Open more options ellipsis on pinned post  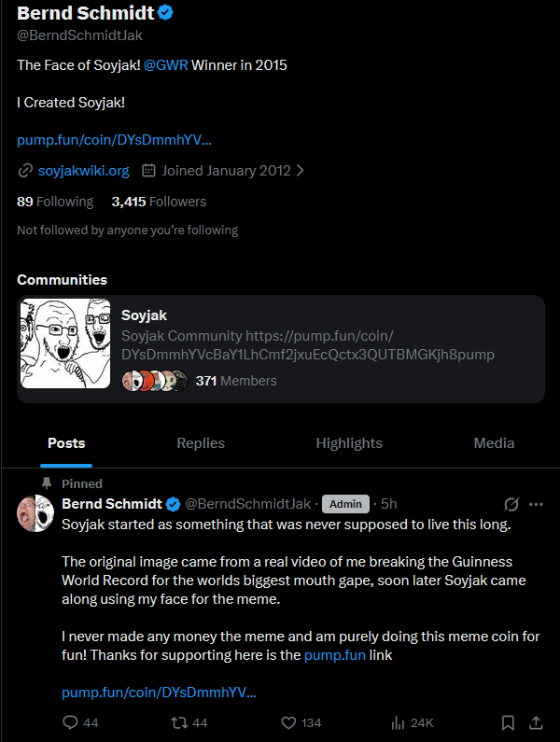tap(536, 504)
